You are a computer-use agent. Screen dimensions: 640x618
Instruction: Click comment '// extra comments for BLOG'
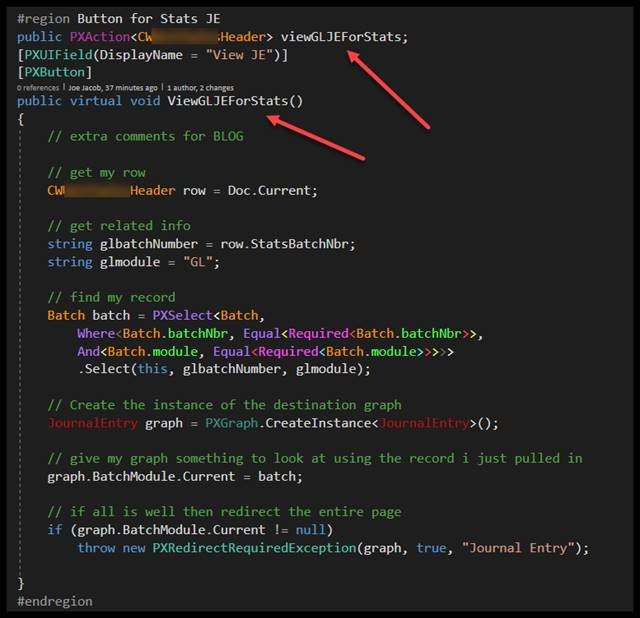pos(145,136)
